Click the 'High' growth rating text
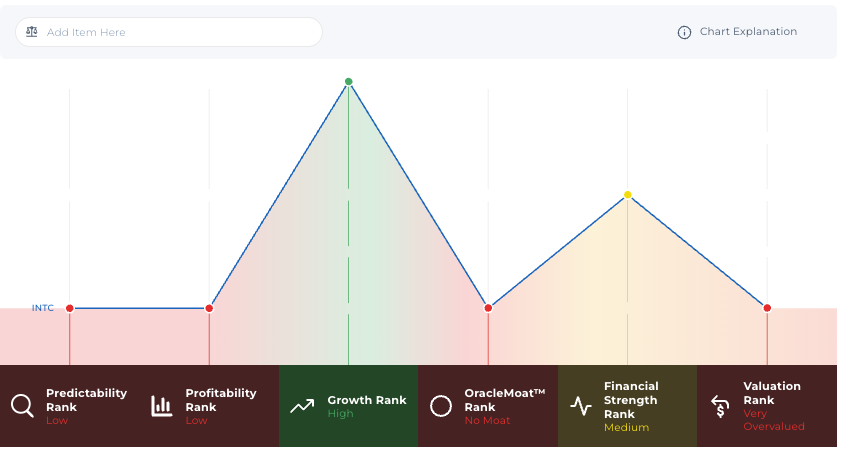841x453 pixels. (341, 413)
